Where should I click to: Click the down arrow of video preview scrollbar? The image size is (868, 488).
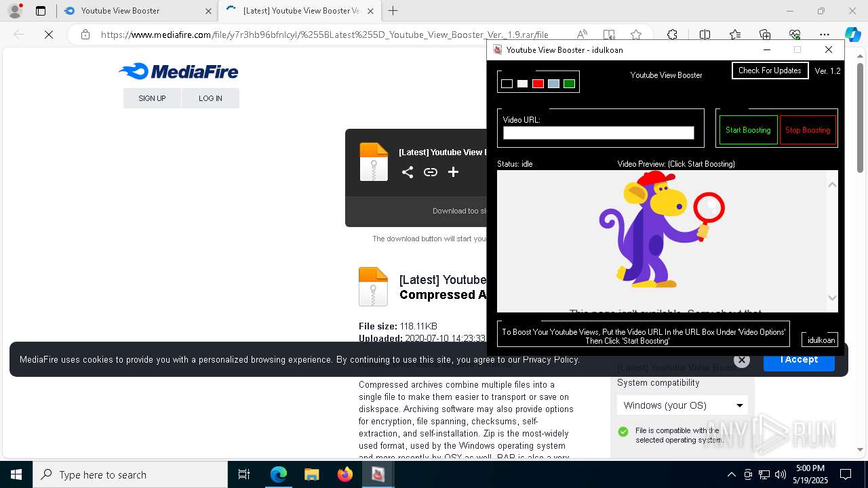(x=832, y=298)
